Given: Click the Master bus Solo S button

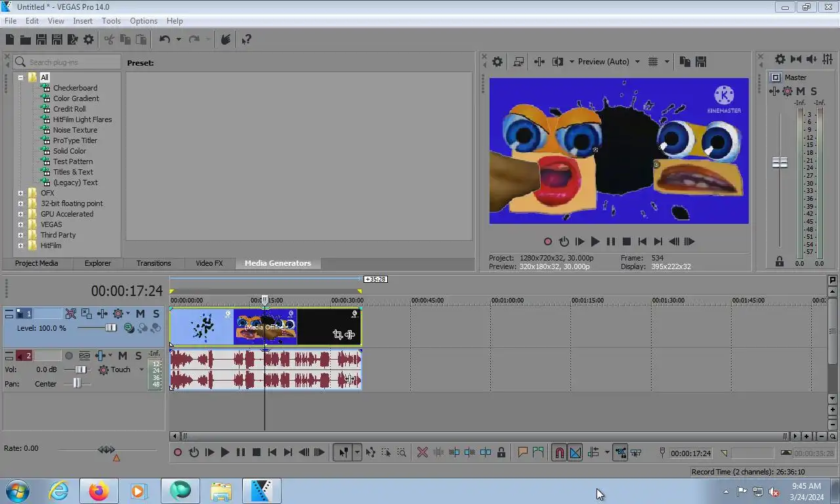Looking at the screenshot, I should tap(814, 91).
